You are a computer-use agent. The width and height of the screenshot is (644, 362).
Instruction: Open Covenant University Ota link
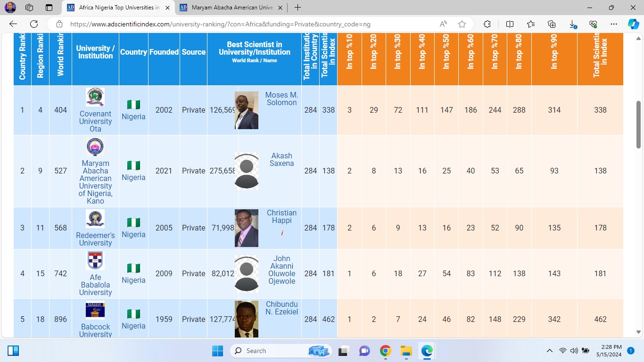coord(95,121)
